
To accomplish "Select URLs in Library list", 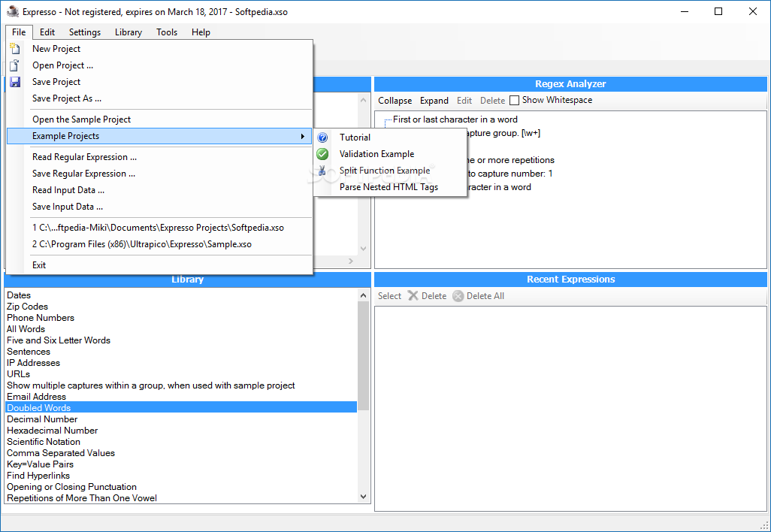I will (181, 374).
